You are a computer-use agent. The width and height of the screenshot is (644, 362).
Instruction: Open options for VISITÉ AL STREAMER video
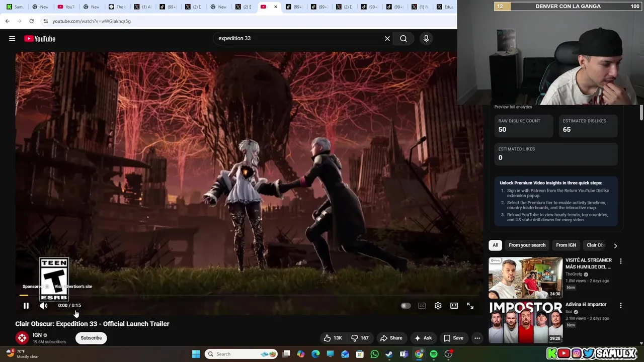point(620,261)
